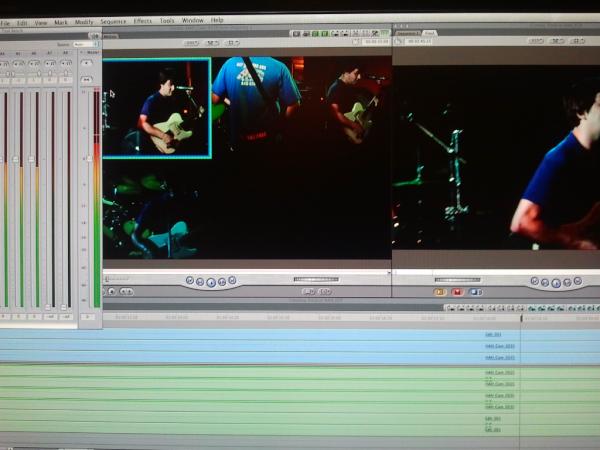
Task: Go to previous edit in the Viewer transport
Action: 190,280
